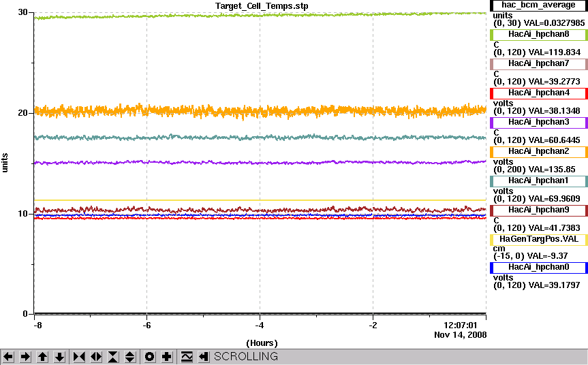
Task: Select the hac_bcm_average legend entry
Action: [538, 5]
